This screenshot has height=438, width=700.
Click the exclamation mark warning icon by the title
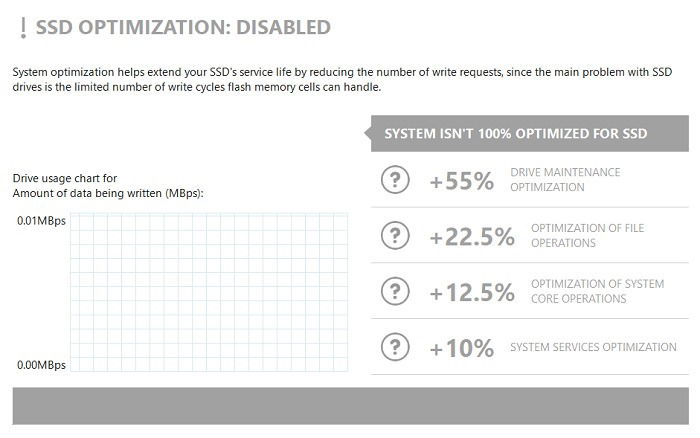tap(23, 28)
